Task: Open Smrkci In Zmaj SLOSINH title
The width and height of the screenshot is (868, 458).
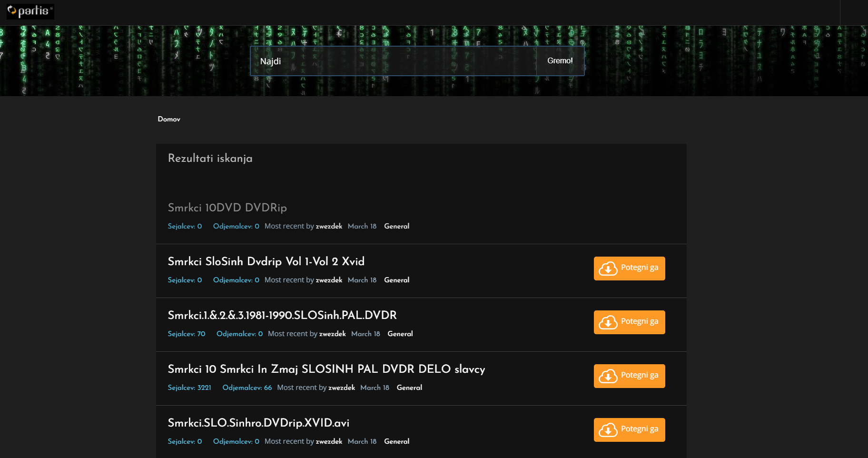Action: point(326,369)
